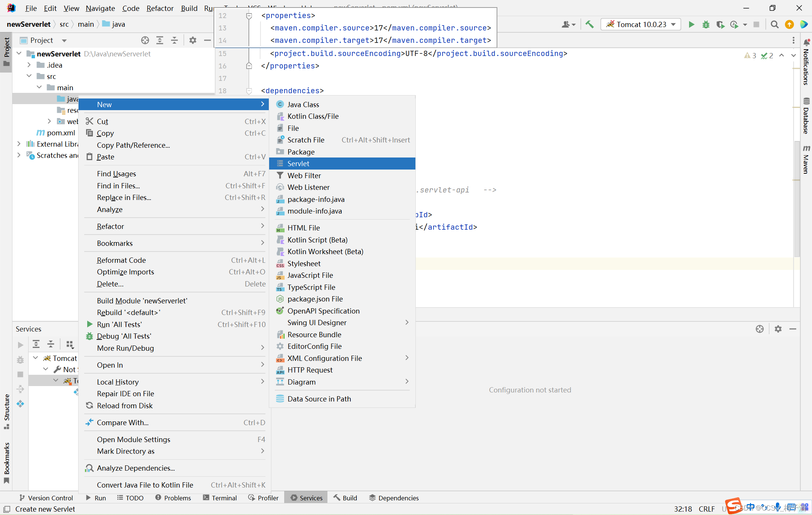Image resolution: width=812 pixels, height=515 pixels.
Task: Click the Stop square icon in the toolbar
Action: point(756,24)
